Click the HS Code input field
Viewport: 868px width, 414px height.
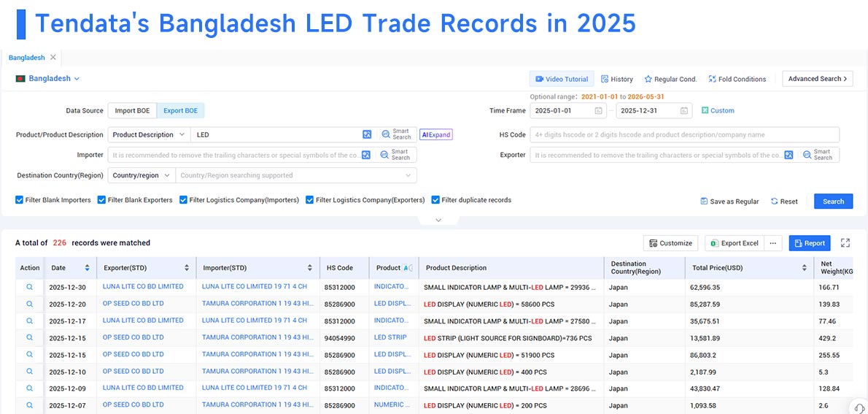[685, 134]
